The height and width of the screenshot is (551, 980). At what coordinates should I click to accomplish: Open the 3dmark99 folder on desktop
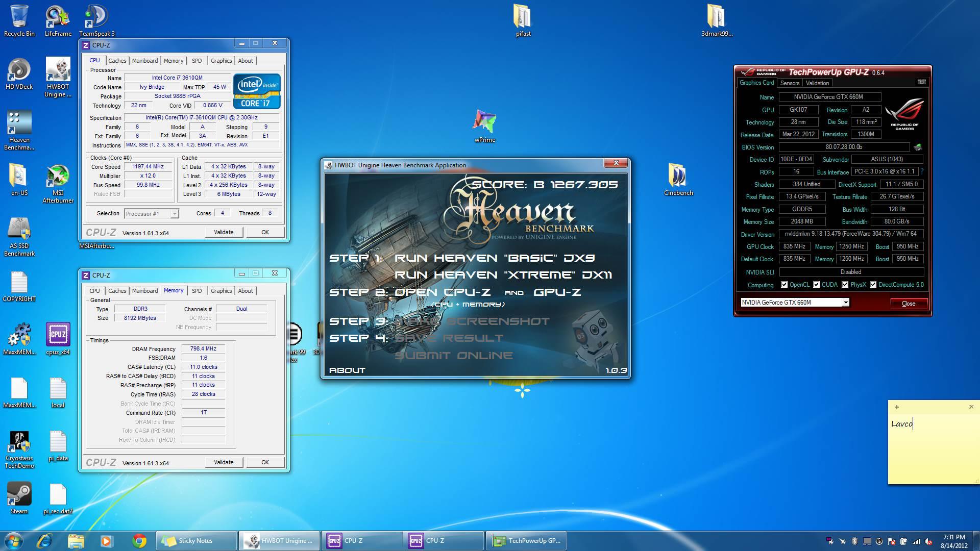pyautogui.click(x=717, y=20)
